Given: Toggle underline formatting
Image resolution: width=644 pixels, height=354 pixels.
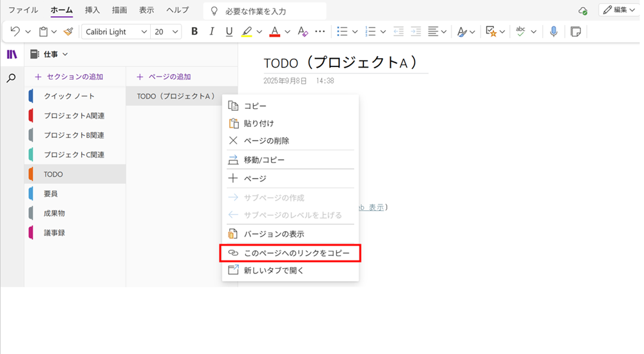Looking at the screenshot, I should [x=229, y=31].
